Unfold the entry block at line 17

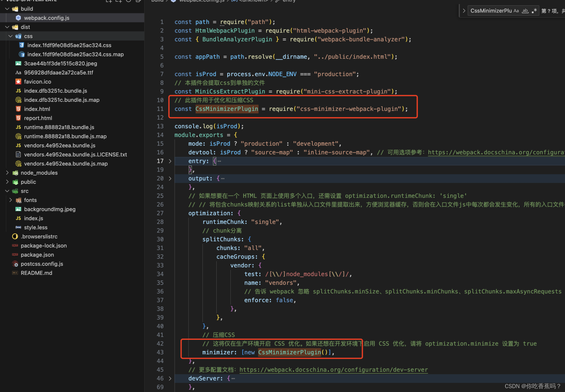[170, 161]
